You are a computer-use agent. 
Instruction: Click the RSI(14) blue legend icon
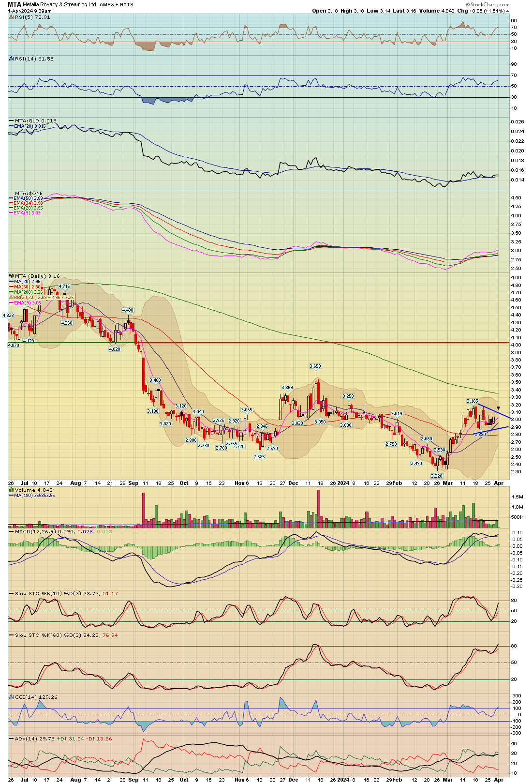pos(12,59)
